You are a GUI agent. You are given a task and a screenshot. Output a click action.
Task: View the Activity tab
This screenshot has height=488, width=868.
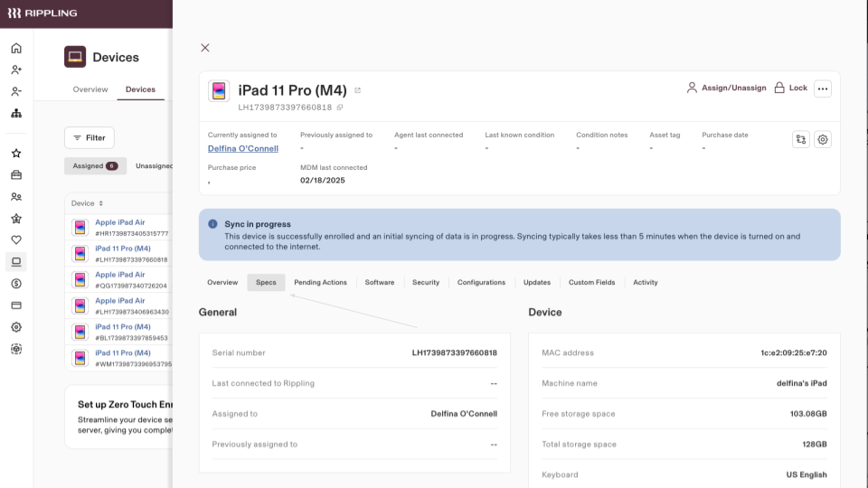point(646,282)
